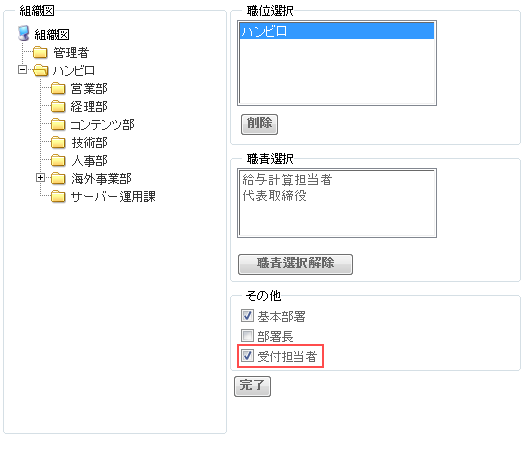Select the コンテンツ部 folder icon
This screenshot has width=526, height=450.
[58, 124]
